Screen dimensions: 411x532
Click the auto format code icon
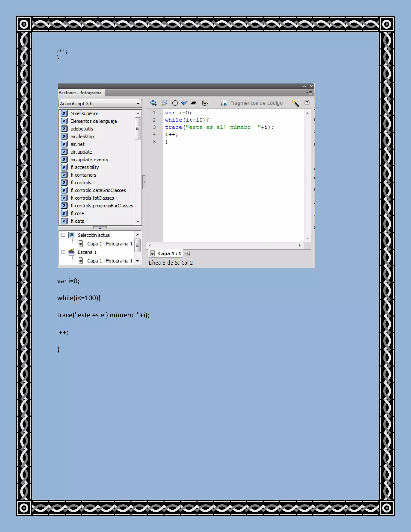point(194,103)
